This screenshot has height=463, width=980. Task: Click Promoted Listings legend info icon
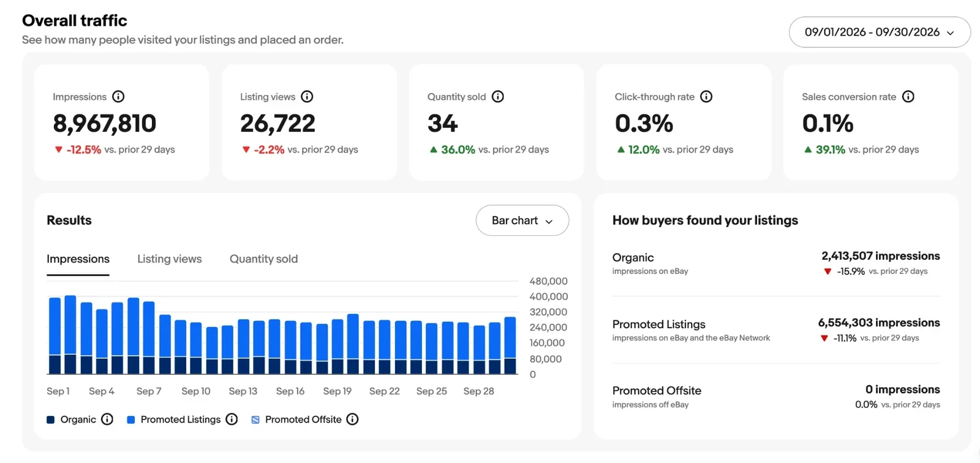click(232, 419)
